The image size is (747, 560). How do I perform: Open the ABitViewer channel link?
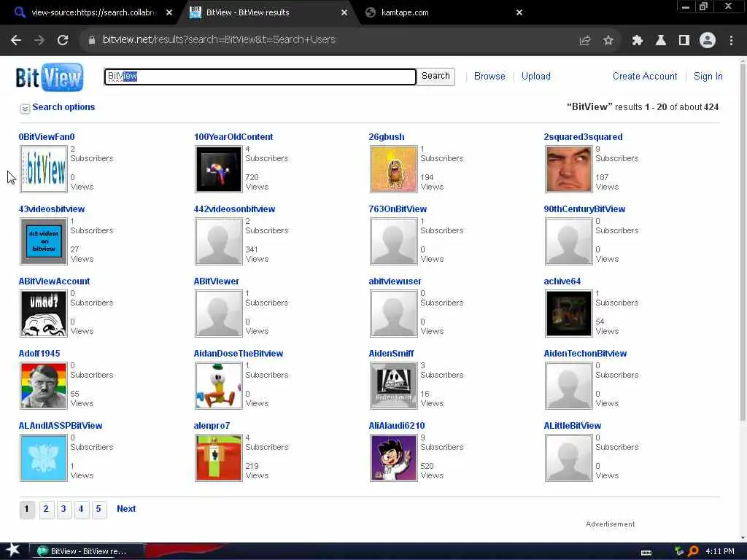tap(216, 281)
